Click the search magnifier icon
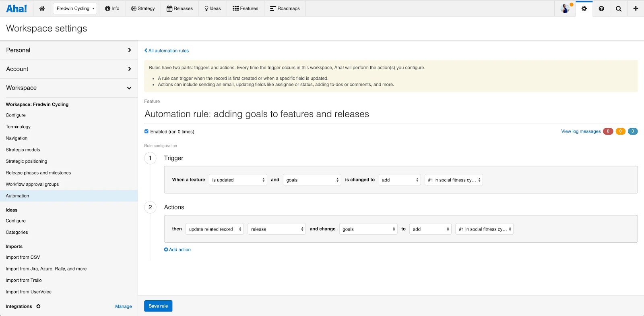 (x=619, y=8)
